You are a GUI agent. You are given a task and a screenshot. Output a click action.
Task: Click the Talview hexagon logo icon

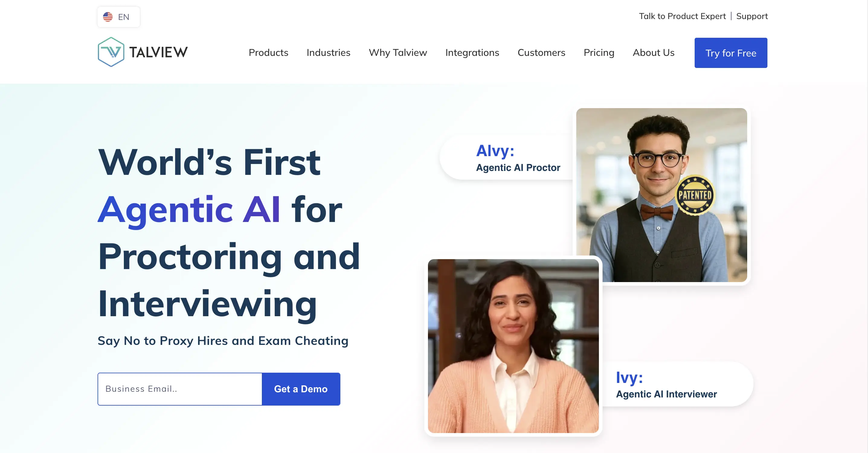coord(111,52)
